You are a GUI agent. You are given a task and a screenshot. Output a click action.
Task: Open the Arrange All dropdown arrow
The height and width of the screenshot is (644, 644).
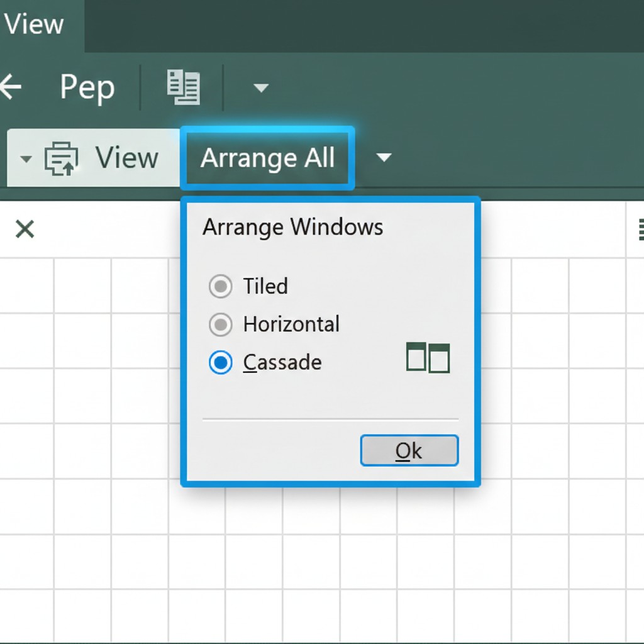tap(384, 158)
